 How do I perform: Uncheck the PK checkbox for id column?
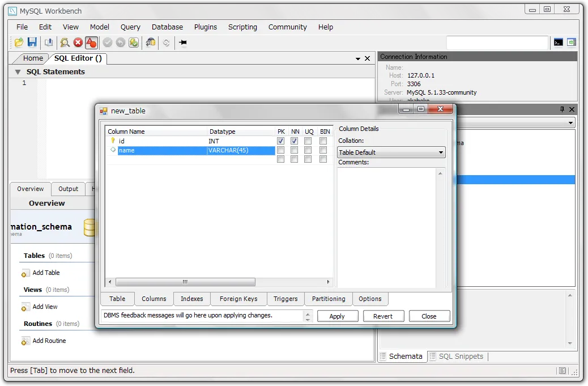click(x=281, y=141)
